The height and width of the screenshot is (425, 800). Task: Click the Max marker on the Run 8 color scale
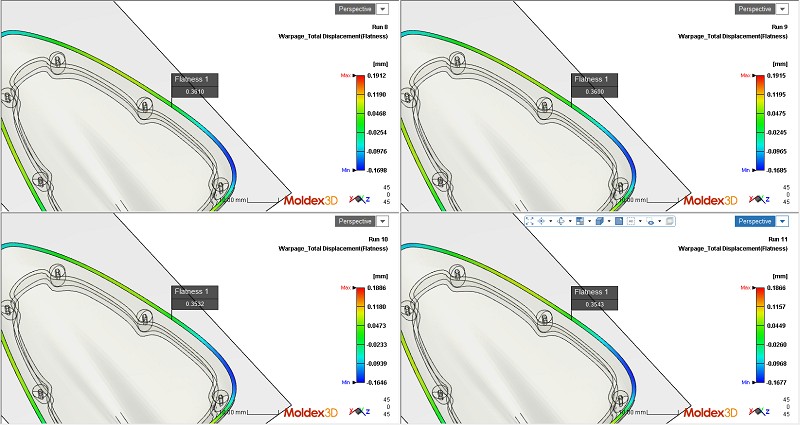[x=345, y=75]
